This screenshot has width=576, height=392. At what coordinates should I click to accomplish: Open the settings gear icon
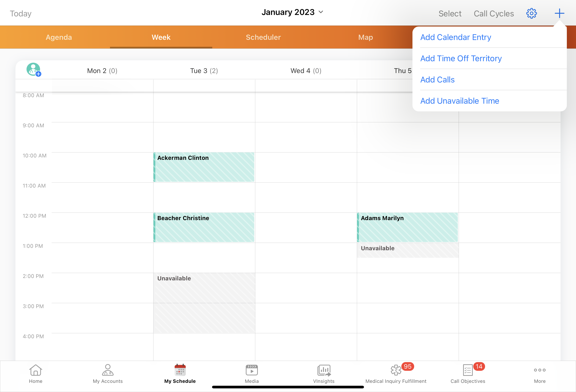click(531, 14)
